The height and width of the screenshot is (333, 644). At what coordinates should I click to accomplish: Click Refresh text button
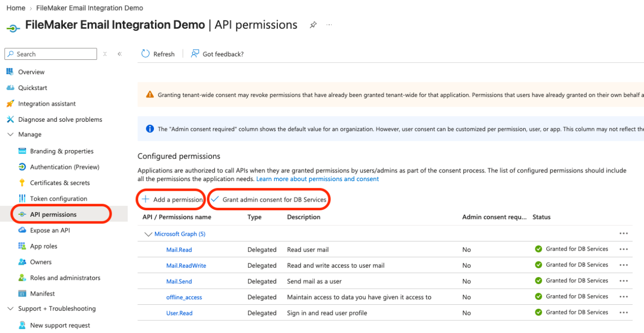[164, 54]
